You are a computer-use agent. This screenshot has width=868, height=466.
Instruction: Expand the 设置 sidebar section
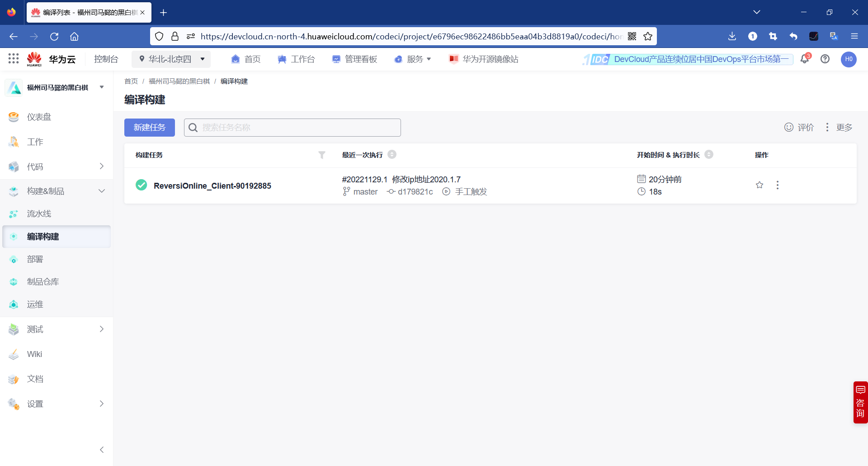pyautogui.click(x=102, y=404)
